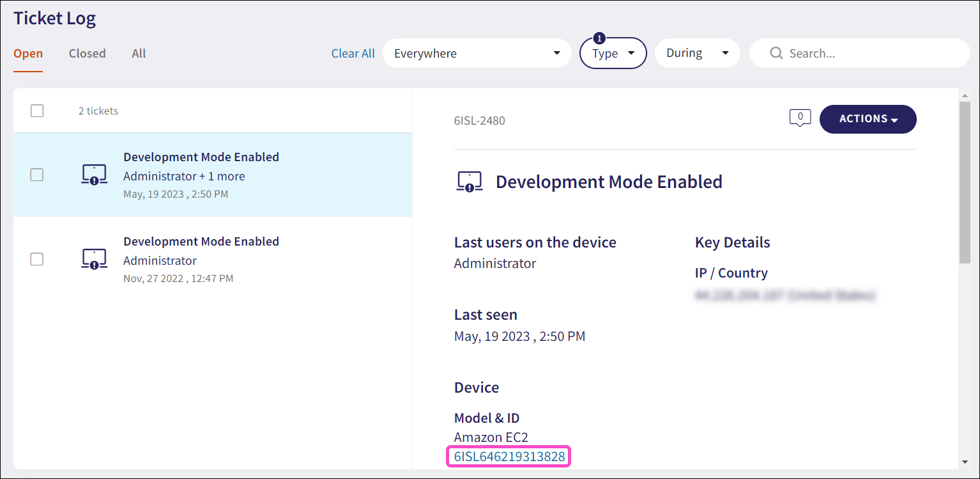Click the detail panel vertical scrollbar thumb
This screenshot has height=479, width=980.
(965, 182)
